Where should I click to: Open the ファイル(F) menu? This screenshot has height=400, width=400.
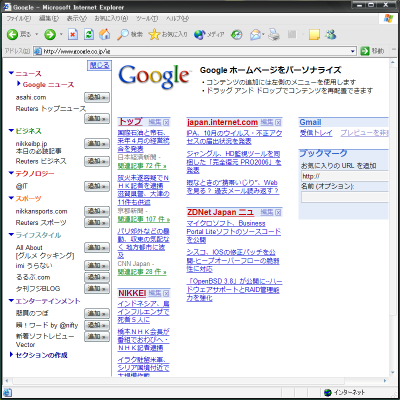[x=19, y=18]
